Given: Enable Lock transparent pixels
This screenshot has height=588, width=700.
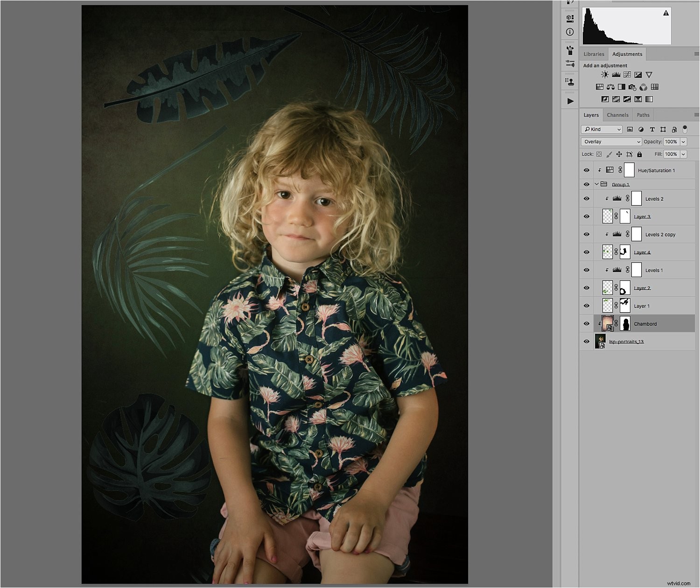Looking at the screenshot, I should coord(599,154).
